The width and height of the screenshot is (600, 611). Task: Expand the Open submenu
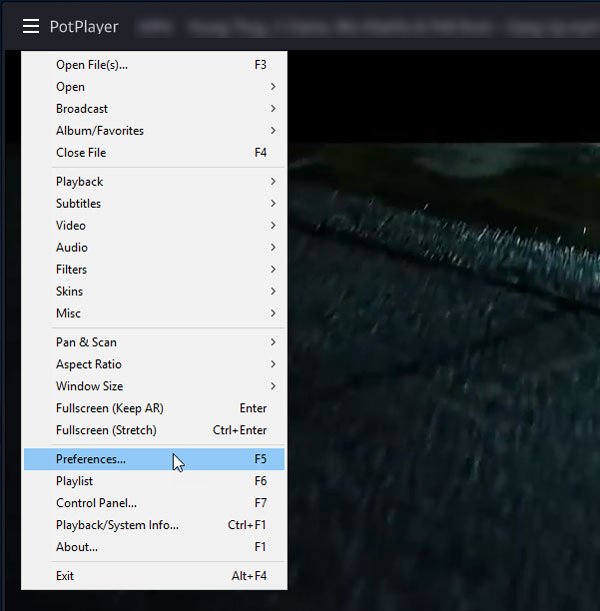click(70, 87)
